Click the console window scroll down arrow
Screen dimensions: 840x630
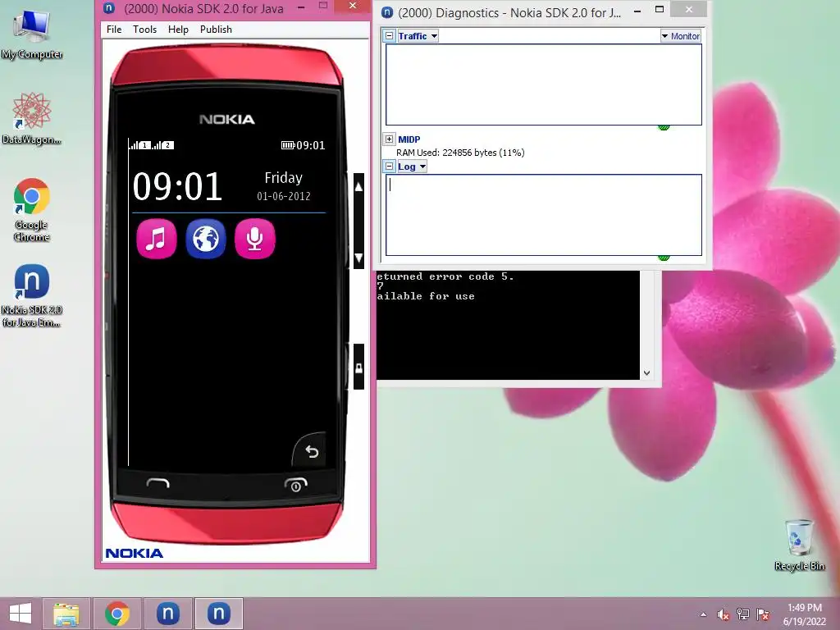tap(646, 373)
